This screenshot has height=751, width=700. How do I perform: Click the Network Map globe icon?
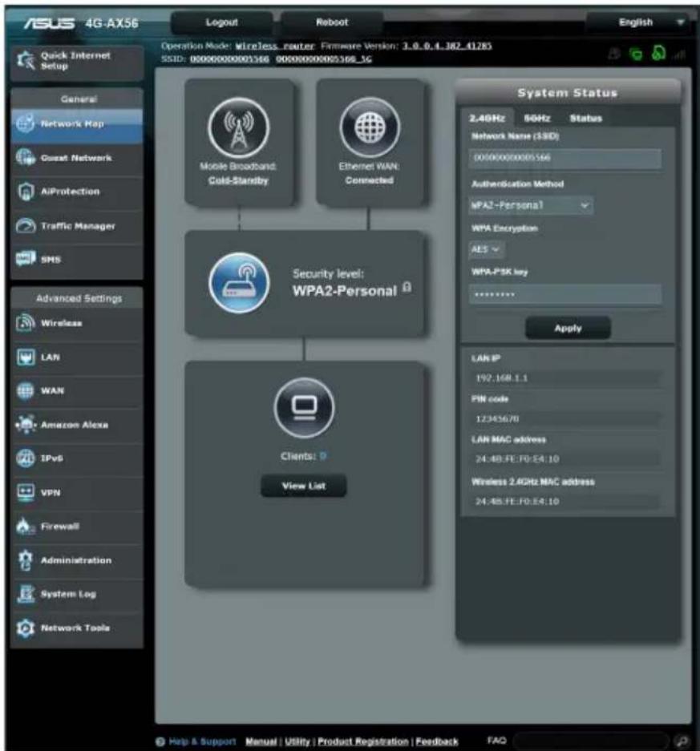point(26,123)
